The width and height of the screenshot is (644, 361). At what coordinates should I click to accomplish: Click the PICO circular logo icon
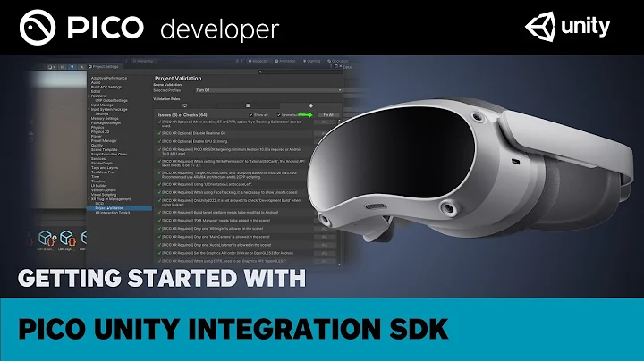[x=38, y=28]
